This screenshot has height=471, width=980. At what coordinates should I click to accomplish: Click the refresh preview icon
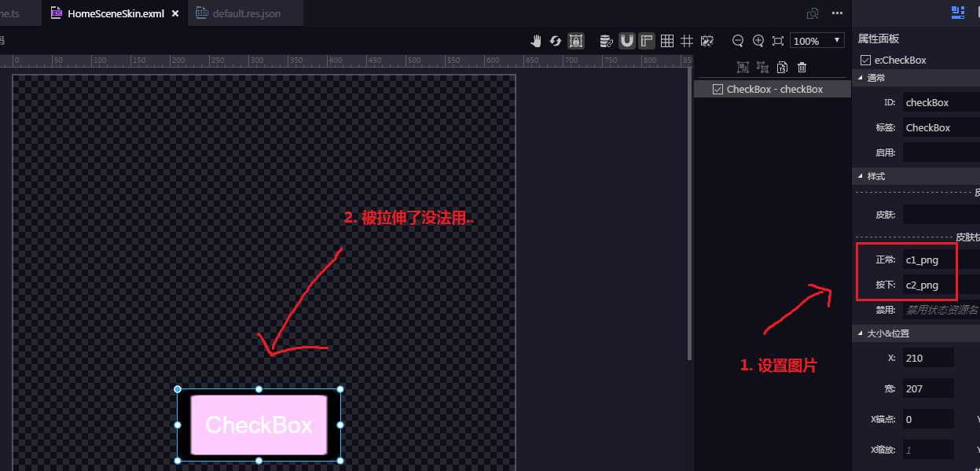556,41
